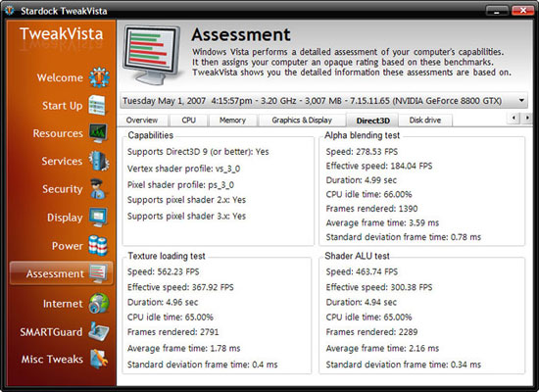Switch to the Graphics & Display tab
Screen dimensions: 539x392
click(302, 120)
